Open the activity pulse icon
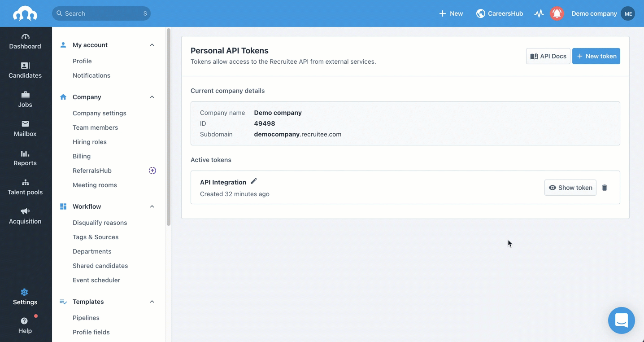The width and height of the screenshot is (644, 342). click(539, 13)
